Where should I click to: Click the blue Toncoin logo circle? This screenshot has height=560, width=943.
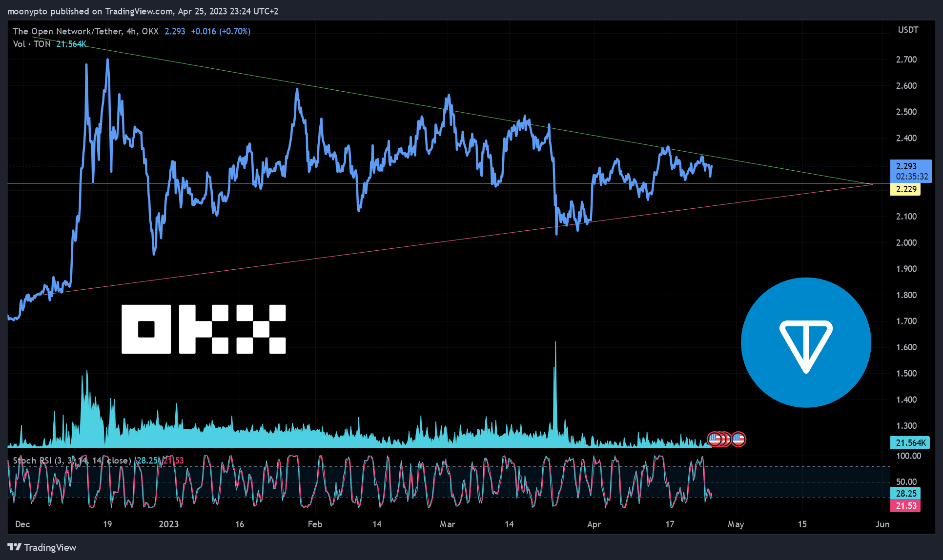806,342
